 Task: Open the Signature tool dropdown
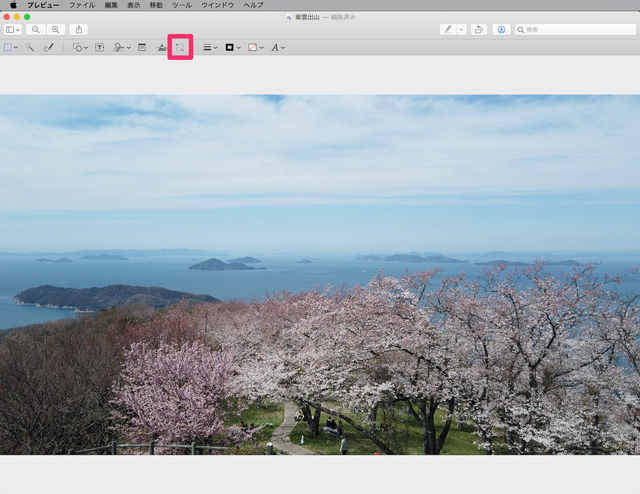[x=121, y=47]
